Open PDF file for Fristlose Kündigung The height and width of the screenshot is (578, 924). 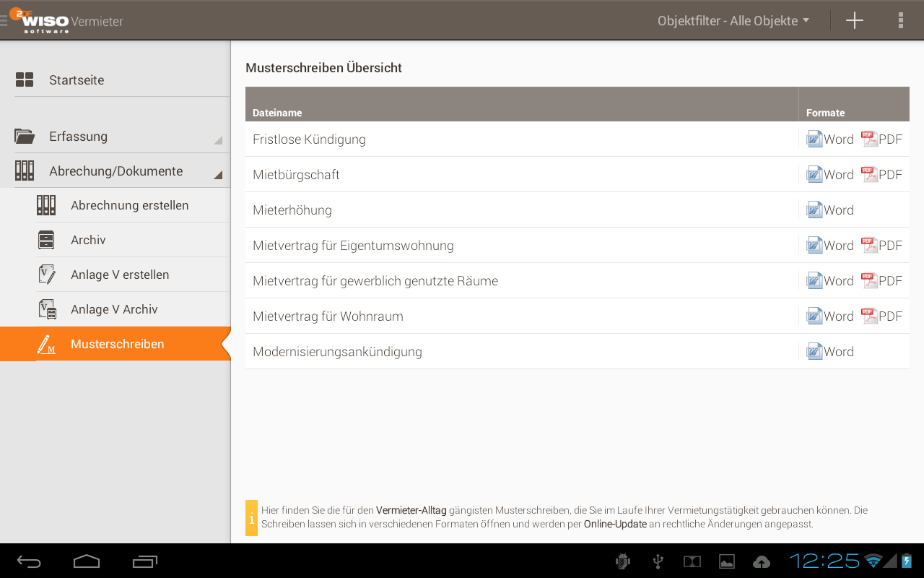pos(881,139)
